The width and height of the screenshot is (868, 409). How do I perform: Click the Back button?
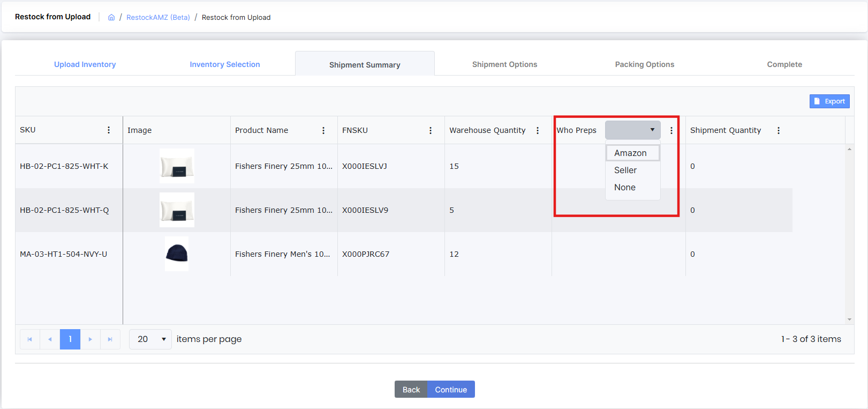pyautogui.click(x=411, y=390)
